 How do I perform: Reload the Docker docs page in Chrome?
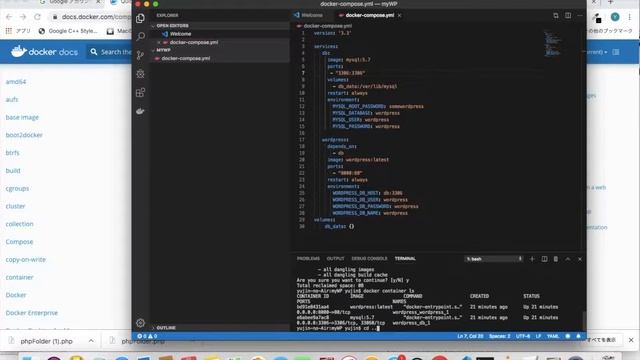[37, 17]
